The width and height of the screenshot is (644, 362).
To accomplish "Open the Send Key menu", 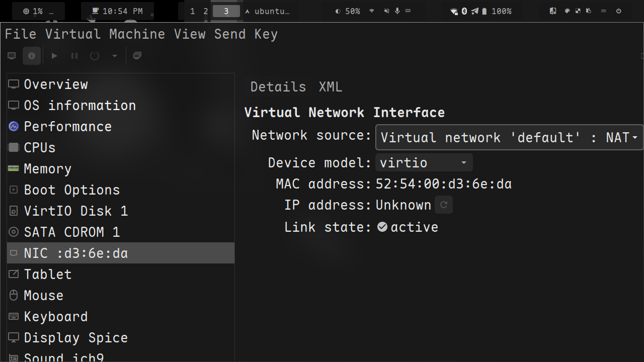I will 246,34.
